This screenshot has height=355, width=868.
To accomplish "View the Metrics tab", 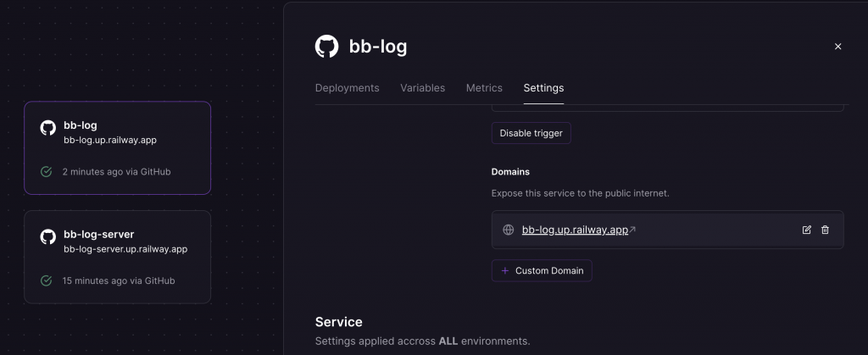I will pos(484,88).
